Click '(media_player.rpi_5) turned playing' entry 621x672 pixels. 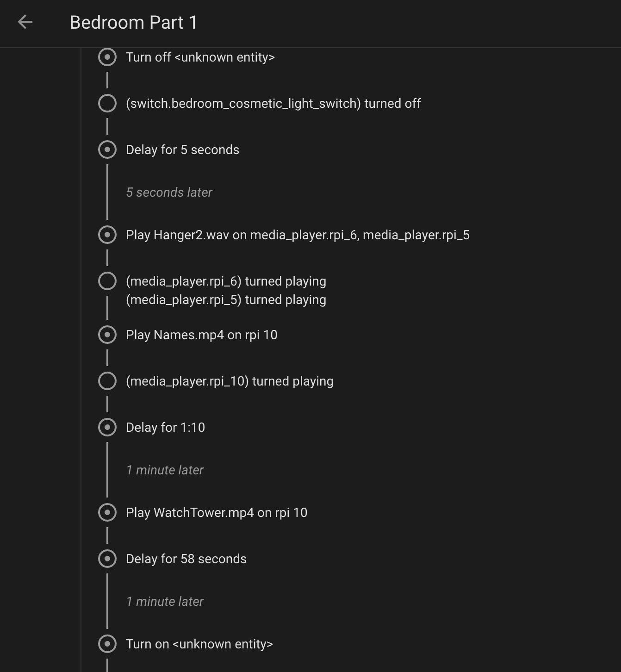(x=226, y=300)
